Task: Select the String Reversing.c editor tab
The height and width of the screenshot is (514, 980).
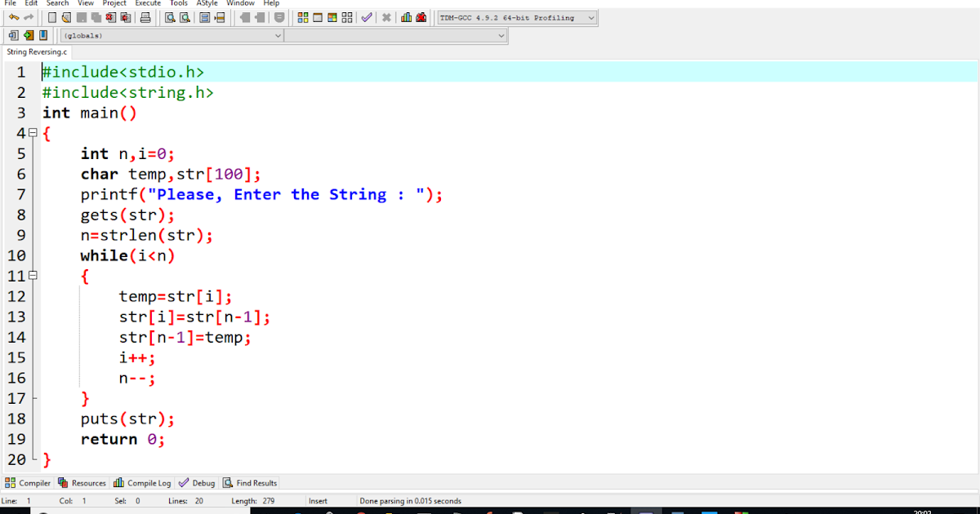Action: [x=37, y=51]
